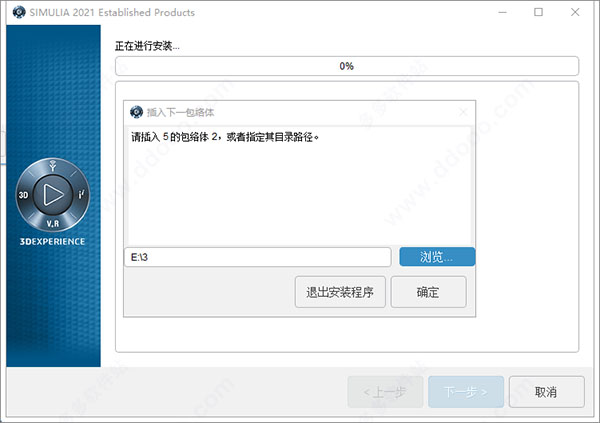The height and width of the screenshot is (423, 600).
Task: Click the media path field showing E:\3
Action: (x=258, y=257)
